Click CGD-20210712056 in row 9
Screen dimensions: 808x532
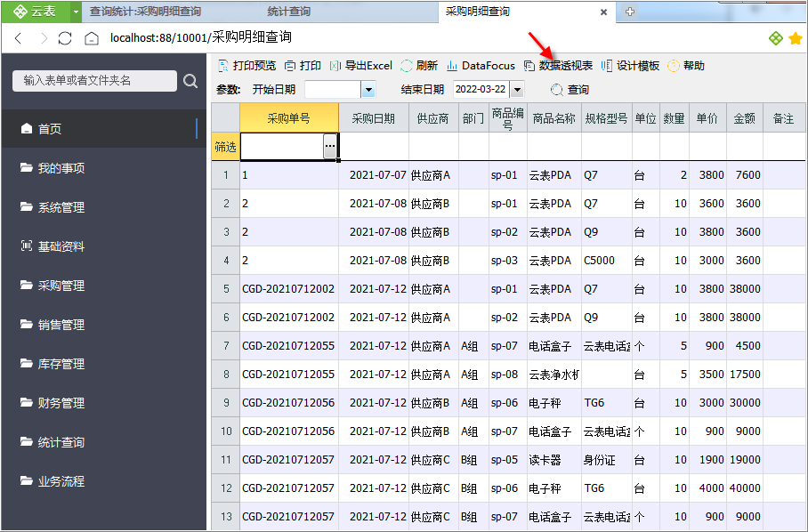[x=289, y=403]
